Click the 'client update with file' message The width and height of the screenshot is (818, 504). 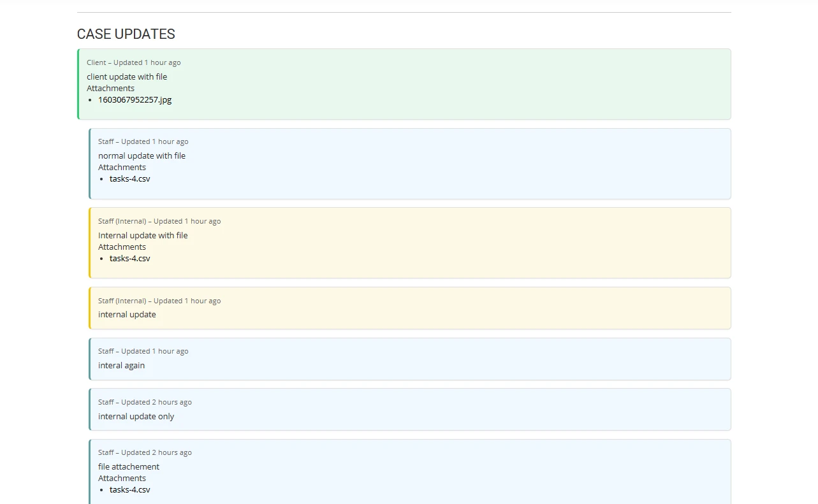[127, 77]
